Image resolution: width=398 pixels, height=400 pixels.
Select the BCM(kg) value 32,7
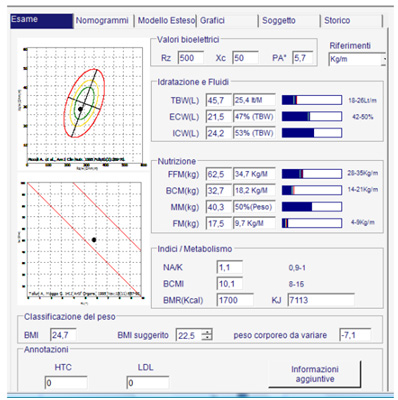click(218, 190)
